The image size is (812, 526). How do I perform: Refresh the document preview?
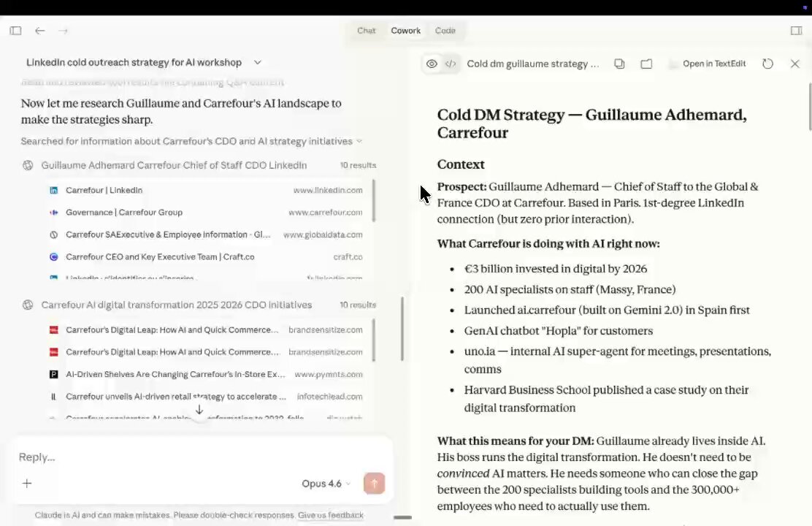(x=767, y=64)
